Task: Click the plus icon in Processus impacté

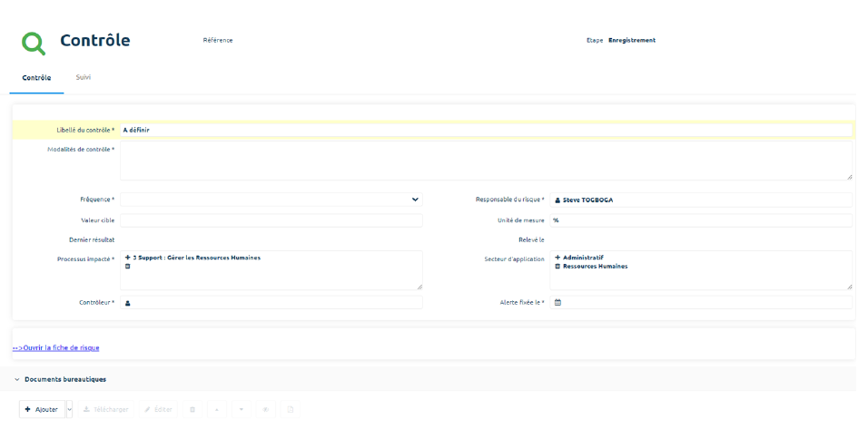Action: (x=128, y=258)
